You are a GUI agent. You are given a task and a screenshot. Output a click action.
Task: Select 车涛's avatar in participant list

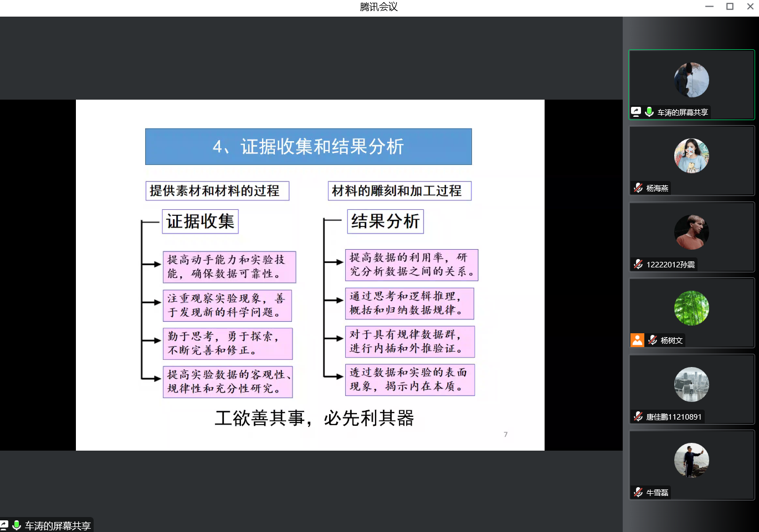click(x=691, y=80)
